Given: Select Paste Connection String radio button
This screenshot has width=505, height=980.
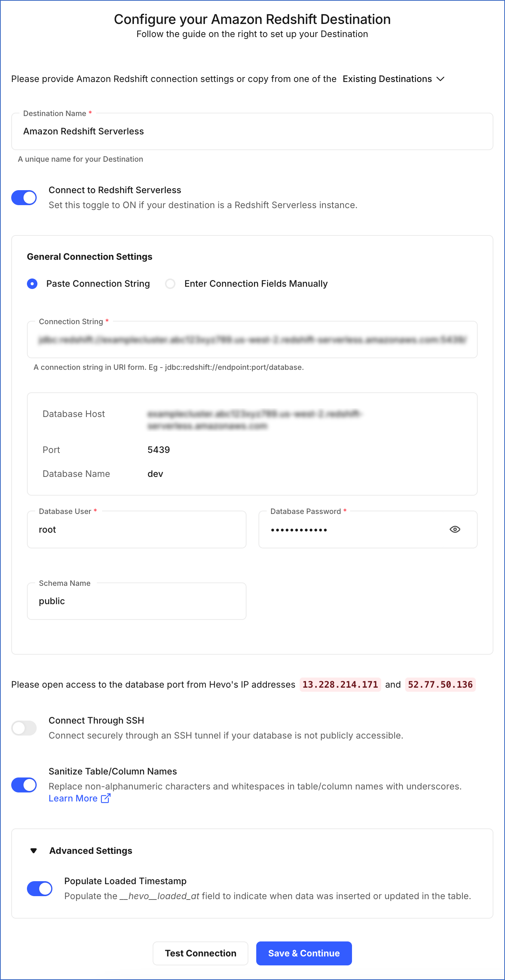Looking at the screenshot, I should [32, 283].
